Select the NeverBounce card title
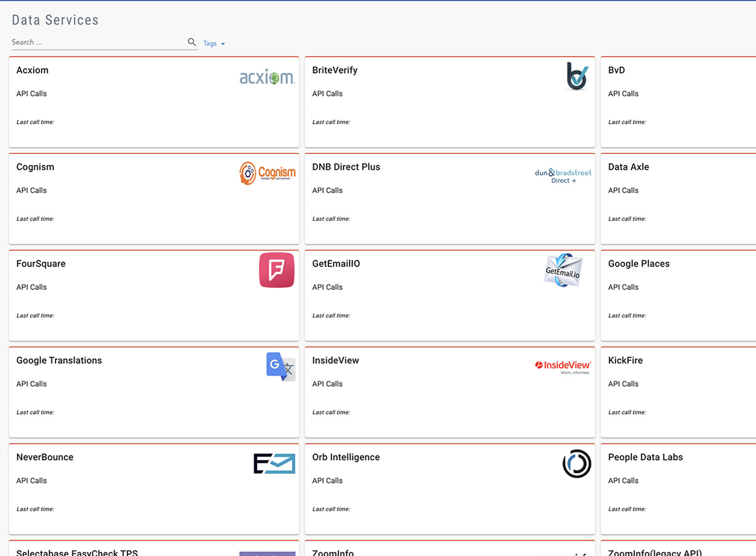The width and height of the screenshot is (756, 556). point(45,457)
